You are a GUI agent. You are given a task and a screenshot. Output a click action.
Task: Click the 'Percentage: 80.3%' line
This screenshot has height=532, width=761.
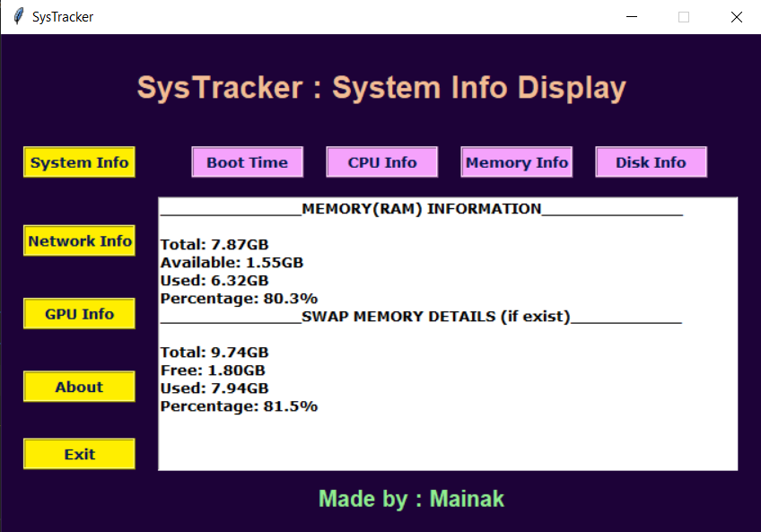pyautogui.click(x=239, y=298)
